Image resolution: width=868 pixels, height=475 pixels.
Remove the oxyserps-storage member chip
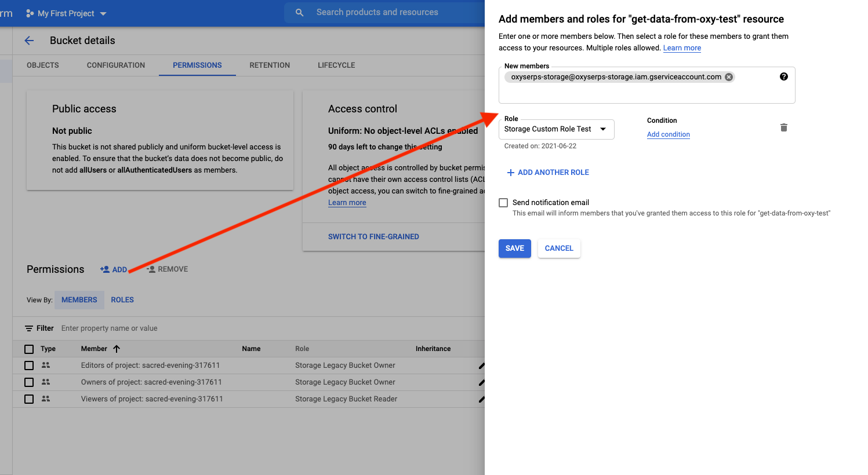(x=729, y=77)
